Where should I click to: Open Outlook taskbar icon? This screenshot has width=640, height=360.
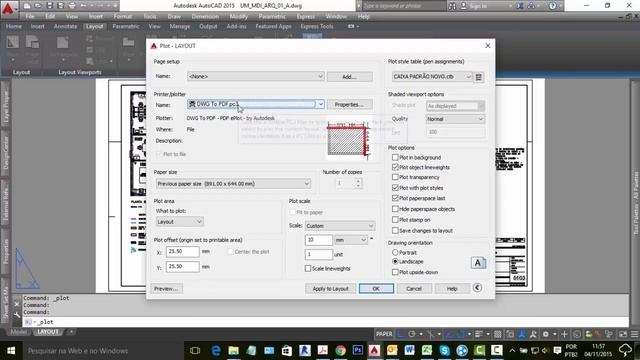pyautogui.click(x=392, y=351)
